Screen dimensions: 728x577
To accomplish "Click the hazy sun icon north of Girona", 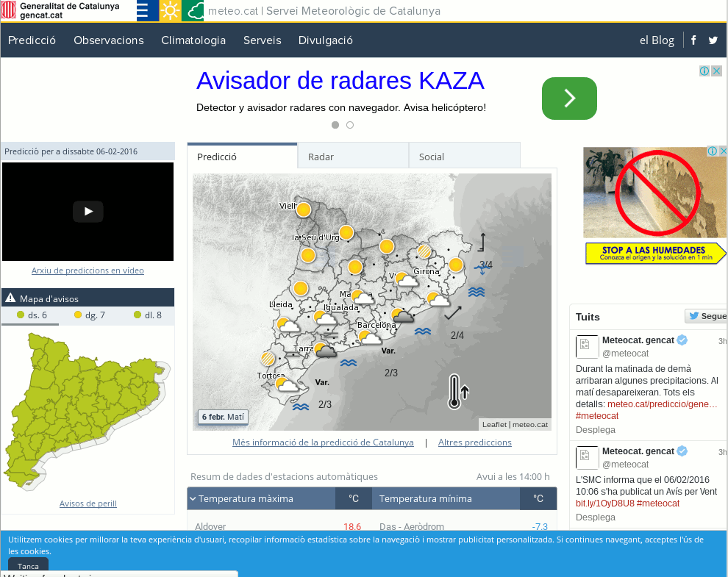I will [424, 251].
